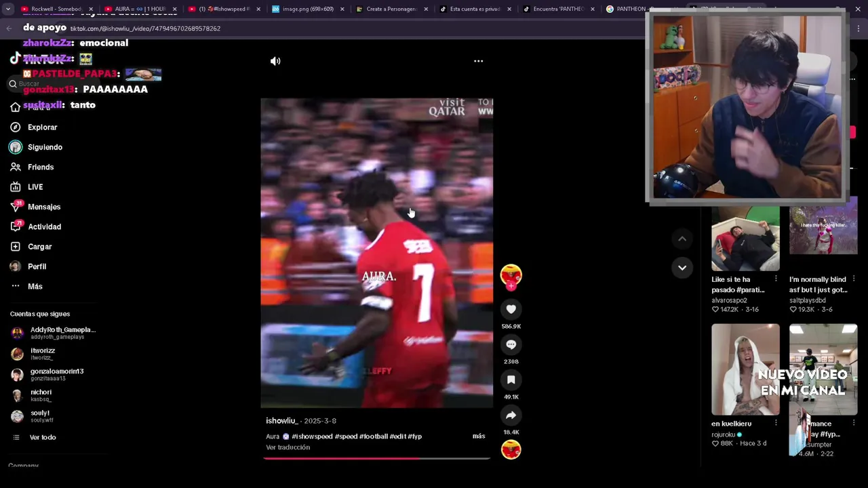This screenshot has width=868, height=488.
Task: Click the #football hashtag
Action: (373, 436)
